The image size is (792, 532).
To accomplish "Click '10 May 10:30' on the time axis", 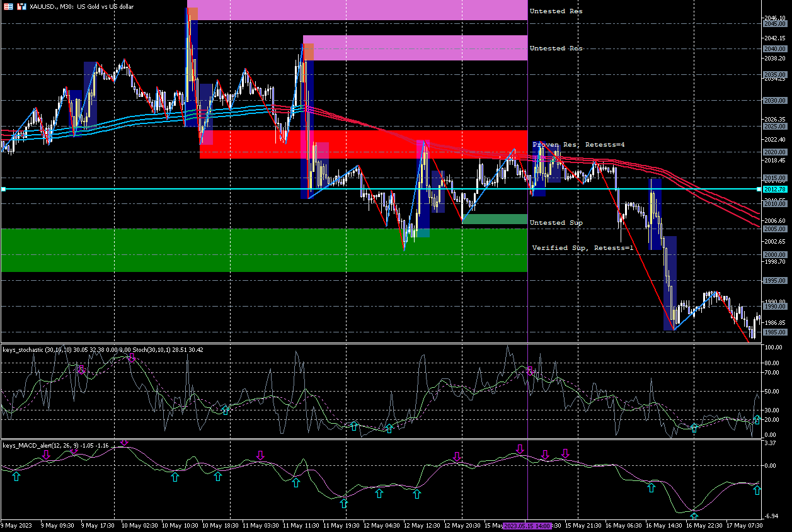I will click(181, 525).
